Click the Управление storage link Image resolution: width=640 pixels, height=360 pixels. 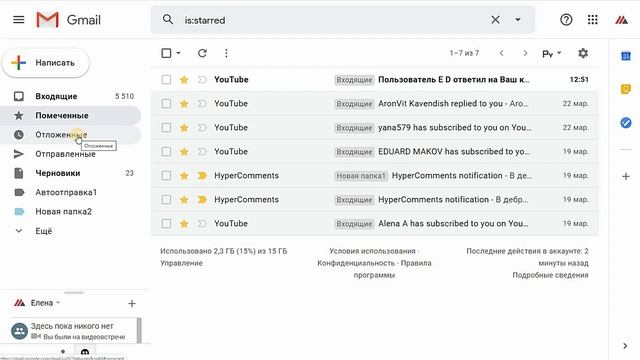[181, 263]
